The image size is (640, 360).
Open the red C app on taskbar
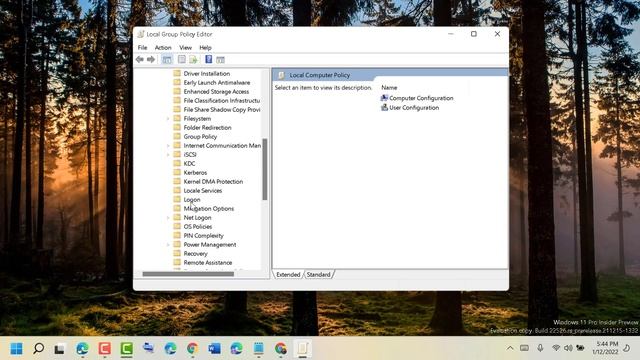coord(104,349)
